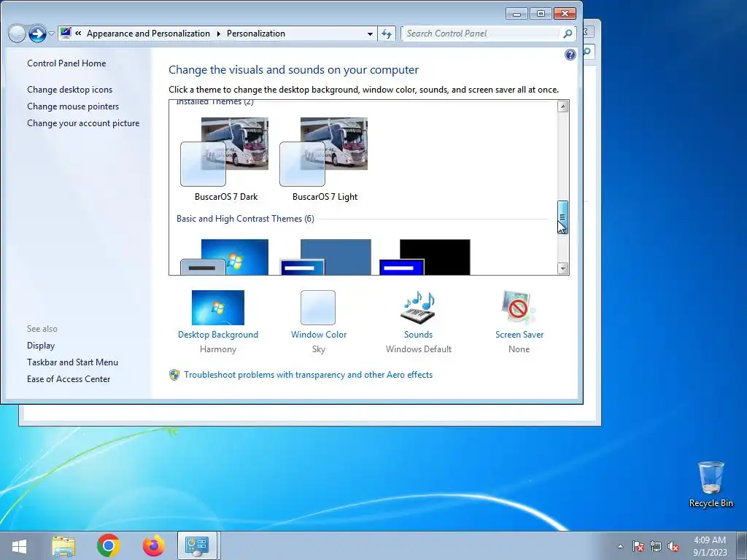Select the BuscarOS 7 Dark theme
The image size is (747, 560).
coord(225,160)
